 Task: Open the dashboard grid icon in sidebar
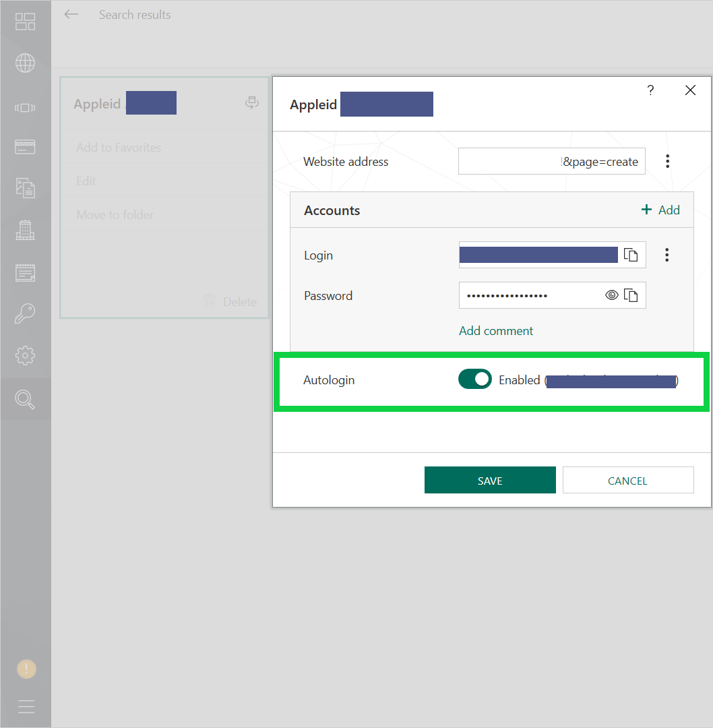coord(25,22)
